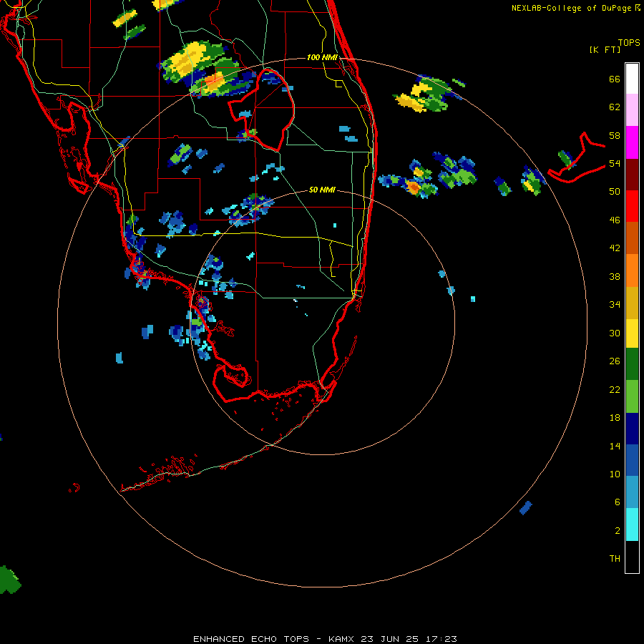Click the 26 legend value

615,361
